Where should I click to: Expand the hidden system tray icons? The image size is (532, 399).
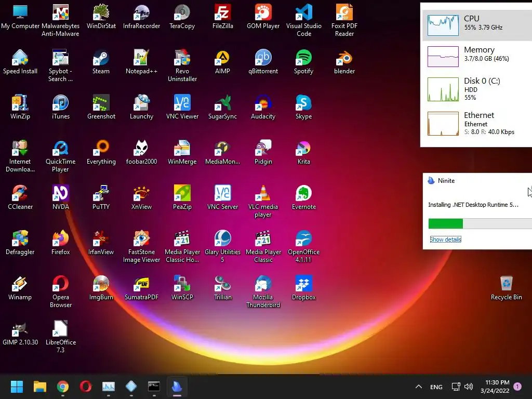[x=419, y=387]
